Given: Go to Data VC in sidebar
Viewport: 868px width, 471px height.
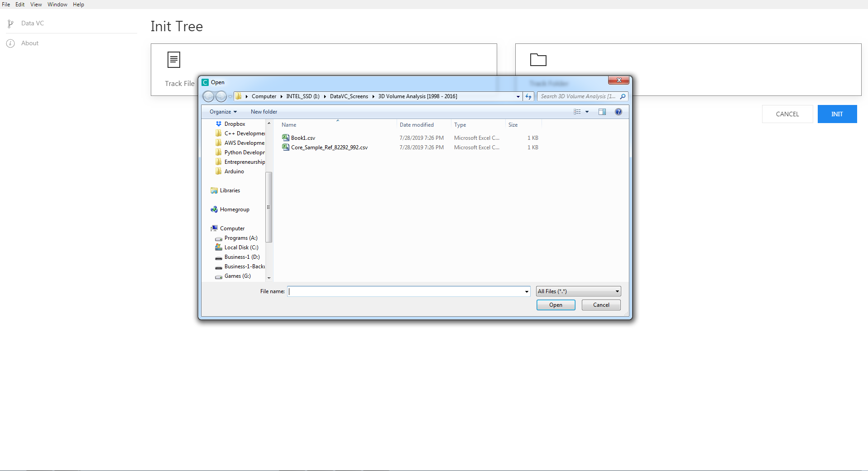Looking at the screenshot, I should pyautogui.click(x=33, y=24).
